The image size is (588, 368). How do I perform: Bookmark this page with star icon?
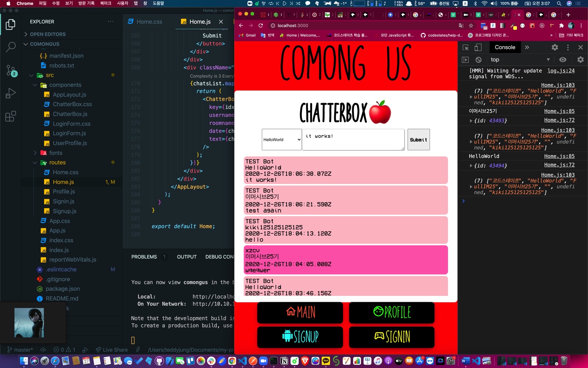[x=471, y=25]
